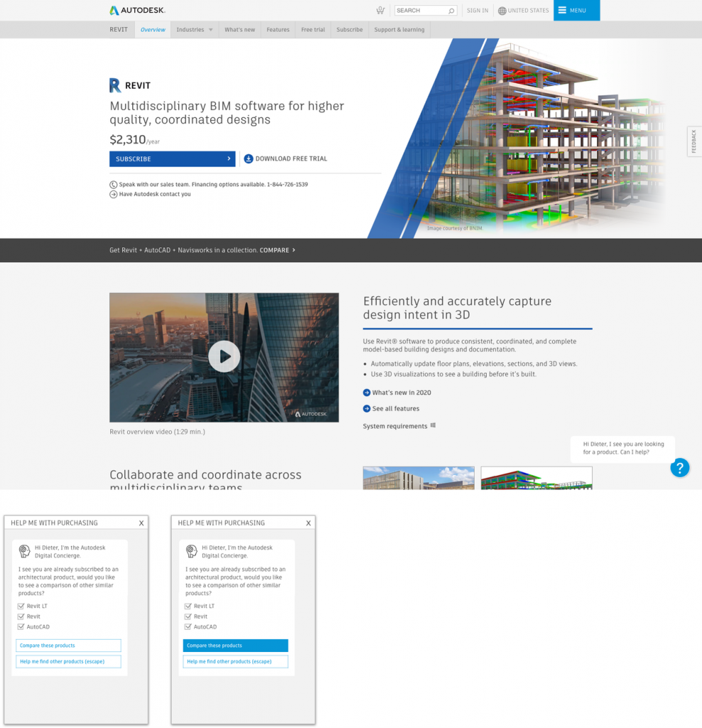The image size is (702, 728).
Task: Click the chevron on the Subscribe button
Action: 229,159
